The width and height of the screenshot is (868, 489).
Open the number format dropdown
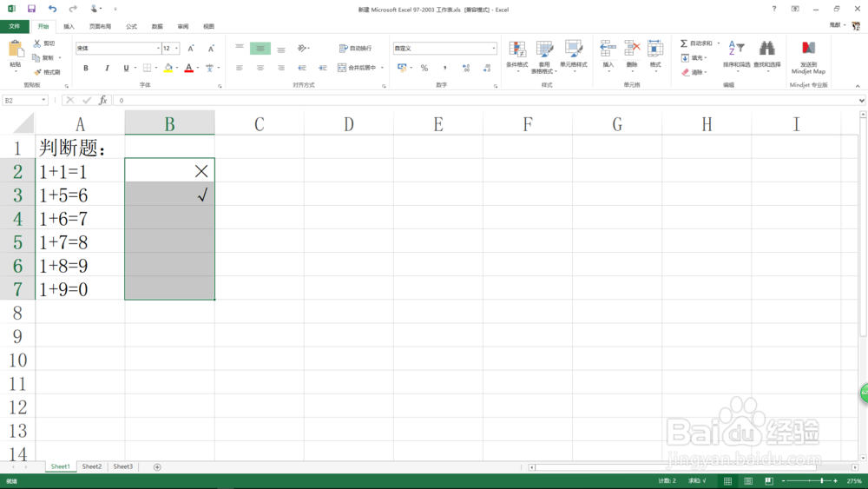click(494, 48)
